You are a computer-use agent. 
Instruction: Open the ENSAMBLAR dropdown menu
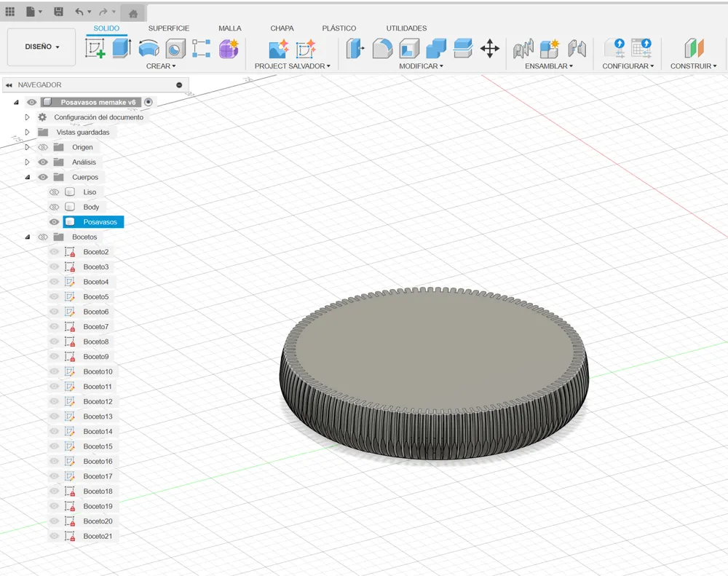click(x=549, y=66)
